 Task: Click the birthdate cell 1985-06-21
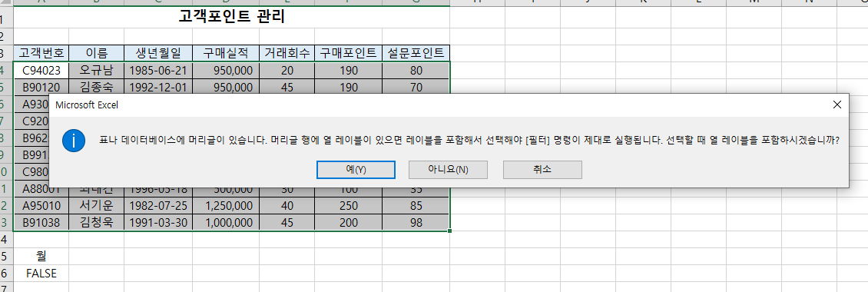pyautogui.click(x=158, y=71)
